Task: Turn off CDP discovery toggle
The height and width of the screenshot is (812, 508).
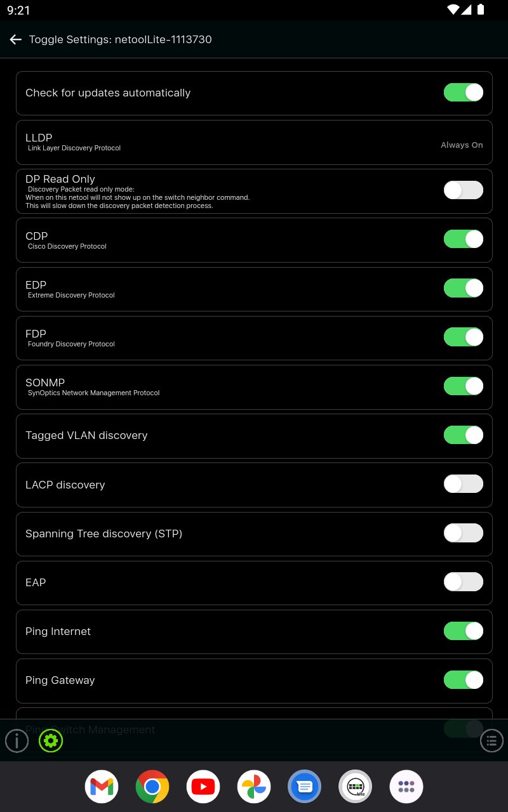Action: pyautogui.click(x=463, y=239)
